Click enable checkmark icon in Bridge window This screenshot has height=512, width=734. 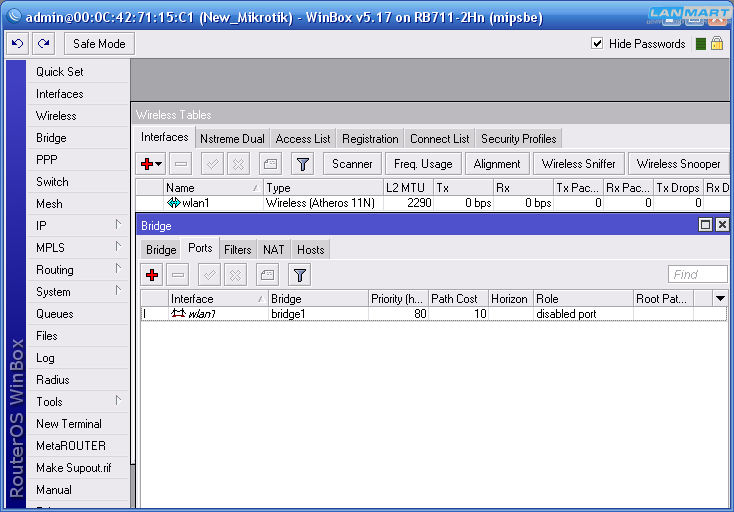pyautogui.click(x=209, y=275)
